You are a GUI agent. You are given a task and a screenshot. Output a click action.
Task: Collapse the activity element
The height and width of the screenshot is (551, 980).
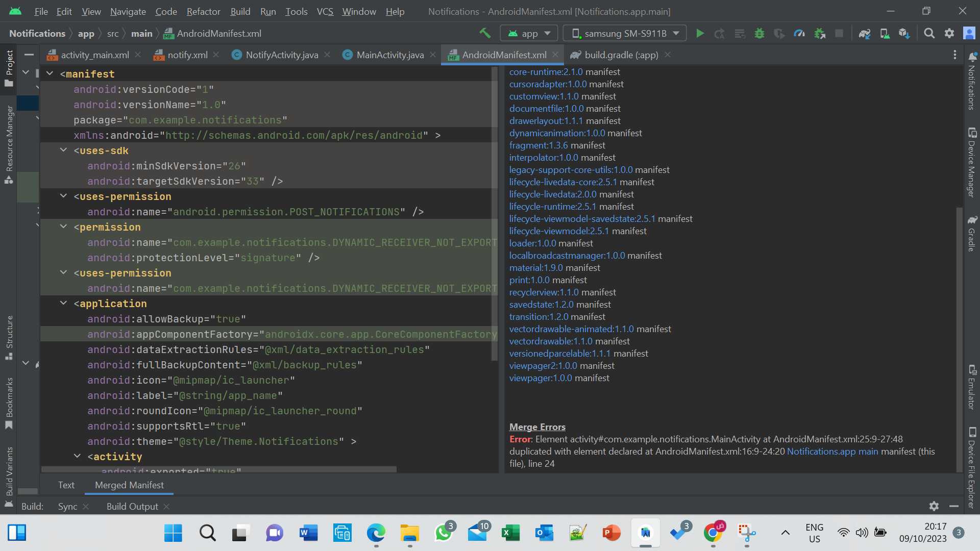tap(77, 456)
